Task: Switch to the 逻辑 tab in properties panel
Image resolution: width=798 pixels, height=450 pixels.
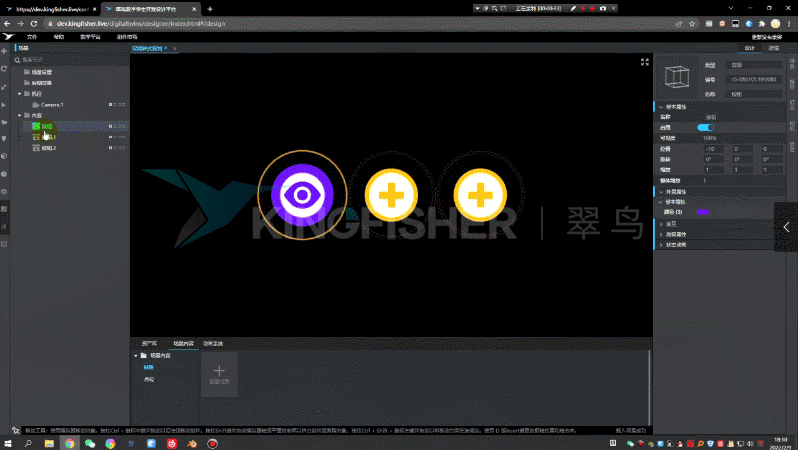Action: (774, 48)
